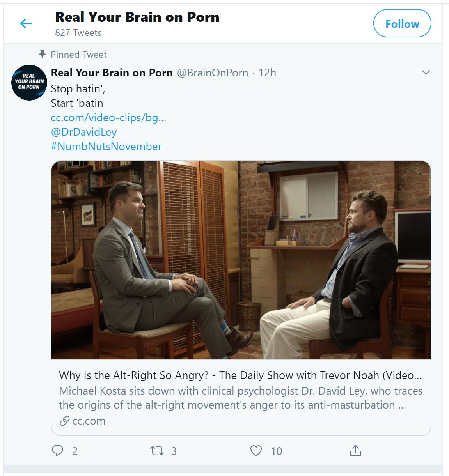This screenshot has height=476, width=449.
Task: Open the Real Your Brain profile avatar
Action: 29,82
